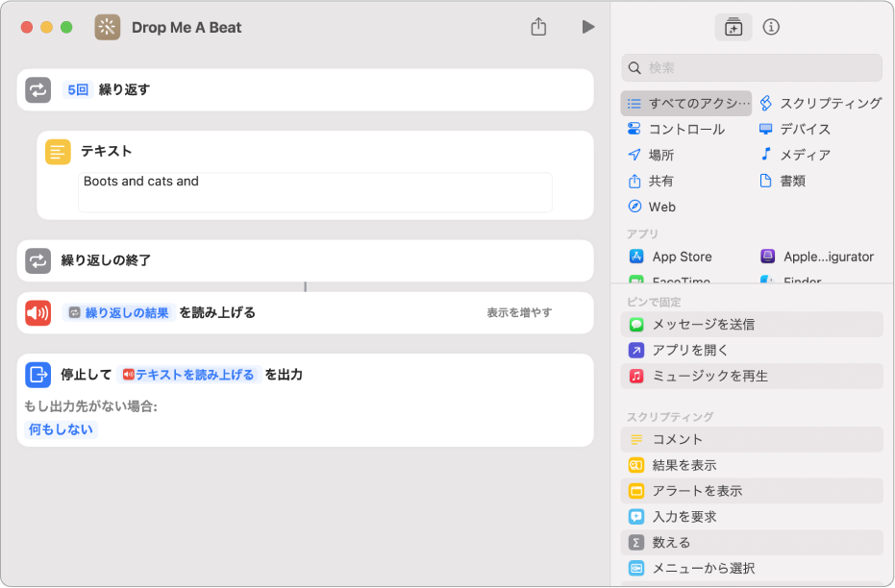
Task: Run the shortcut with the play button
Action: 588,27
